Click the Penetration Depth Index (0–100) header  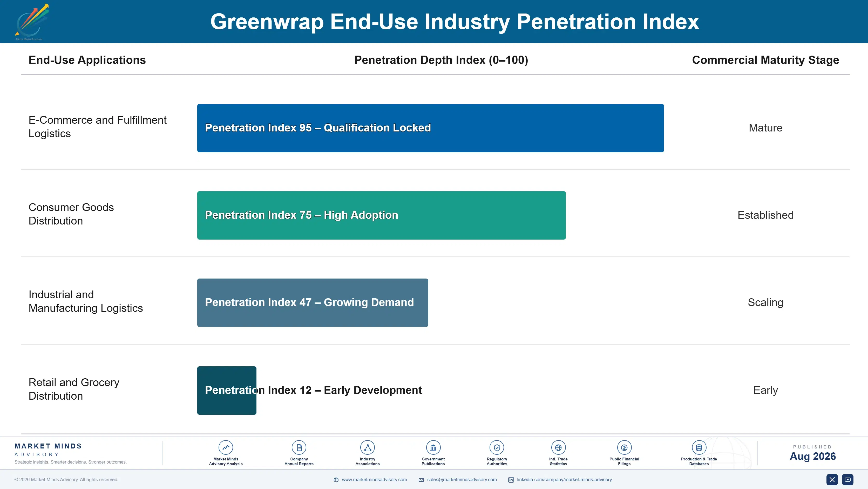tap(441, 60)
